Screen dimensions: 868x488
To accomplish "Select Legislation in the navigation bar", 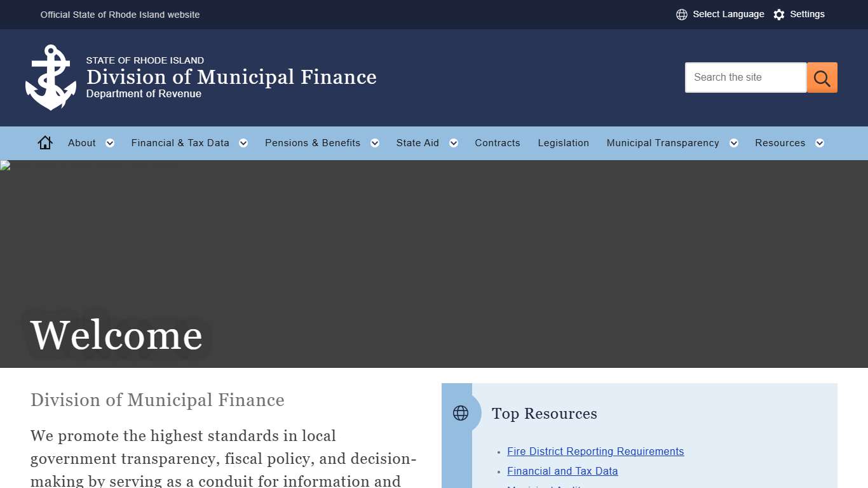I will (x=564, y=143).
